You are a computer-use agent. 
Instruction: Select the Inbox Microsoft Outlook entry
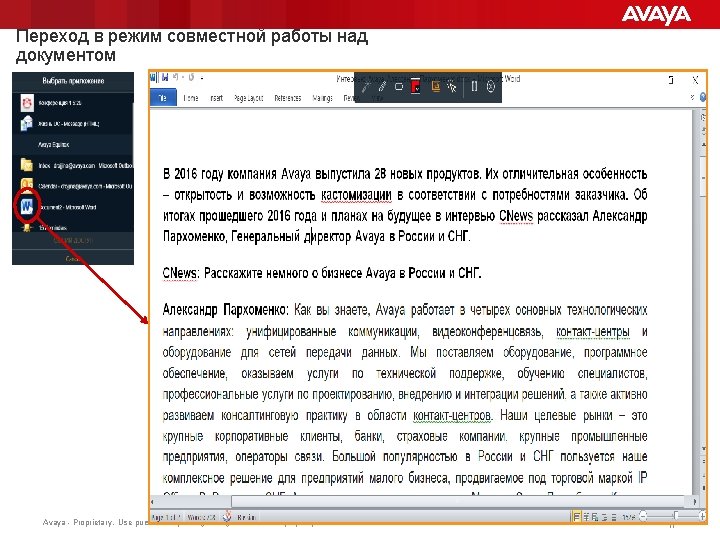tap(73, 165)
